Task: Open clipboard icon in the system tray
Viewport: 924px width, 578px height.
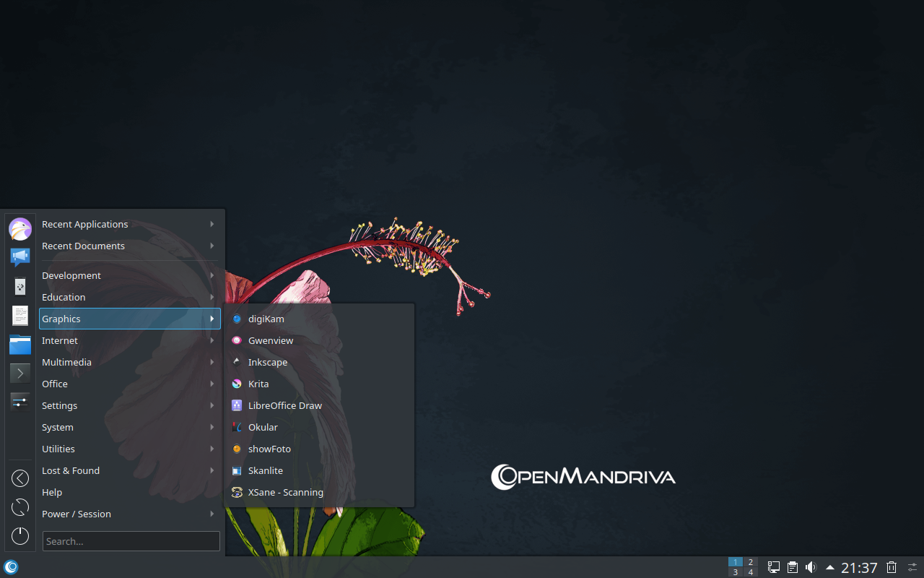Action: click(x=793, y=567)
